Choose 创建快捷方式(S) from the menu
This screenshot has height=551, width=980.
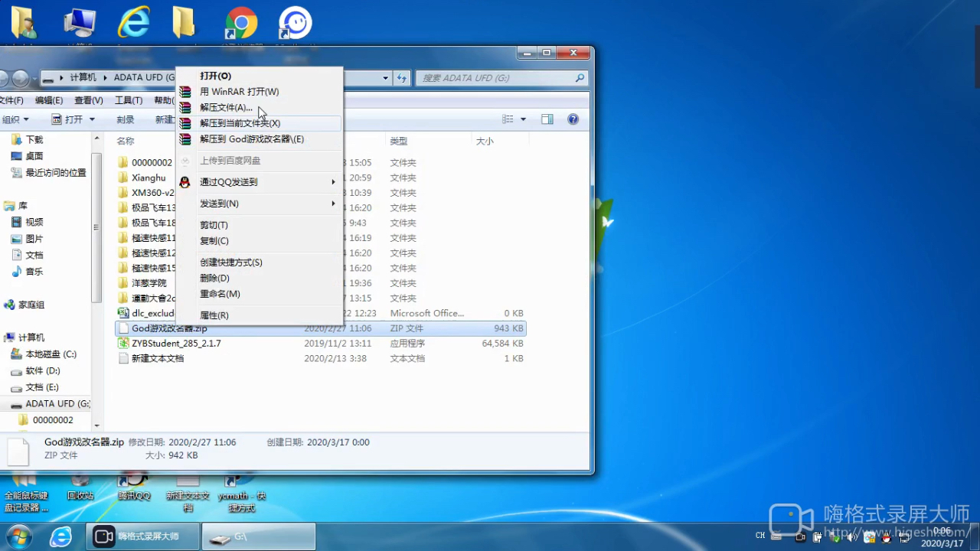click(x=260, y=262)
